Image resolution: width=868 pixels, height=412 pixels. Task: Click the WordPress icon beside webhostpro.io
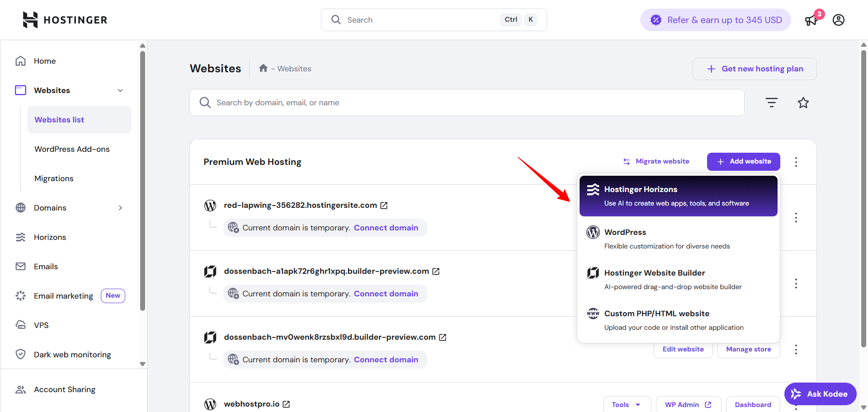210,404
